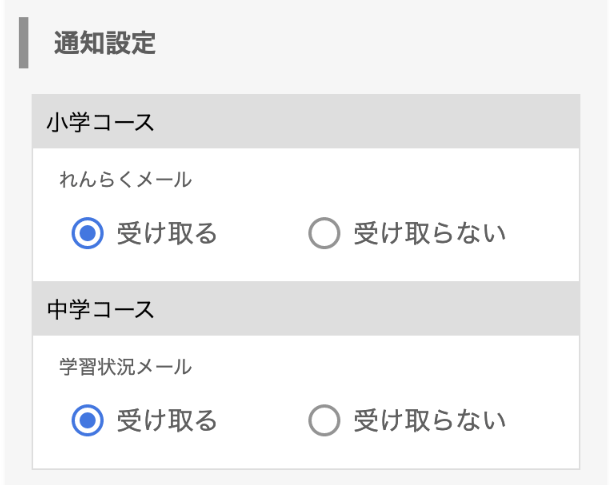Click 受け取る label text under れんらくメール
Screen dimensions: 610x485
coord(167,234)
